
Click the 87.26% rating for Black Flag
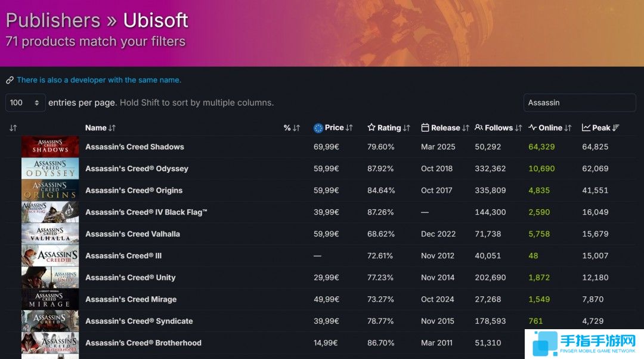380,212
